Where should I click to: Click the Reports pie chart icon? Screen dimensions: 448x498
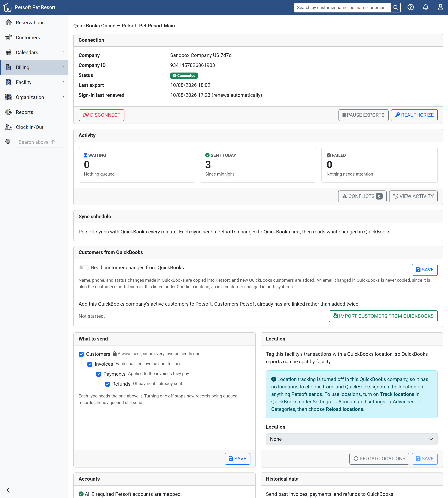click(x=8, y=112)
